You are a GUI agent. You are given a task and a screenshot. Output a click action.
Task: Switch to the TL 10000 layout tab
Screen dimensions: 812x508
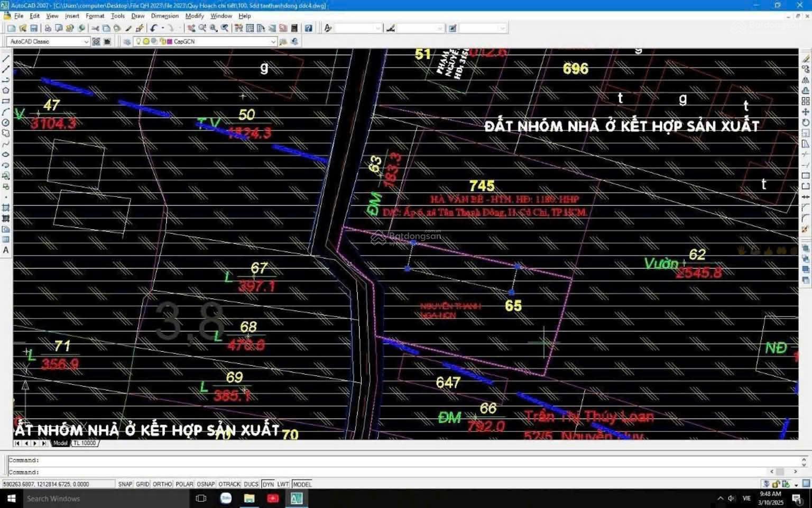pyautogui.click(x=85, y=443)
